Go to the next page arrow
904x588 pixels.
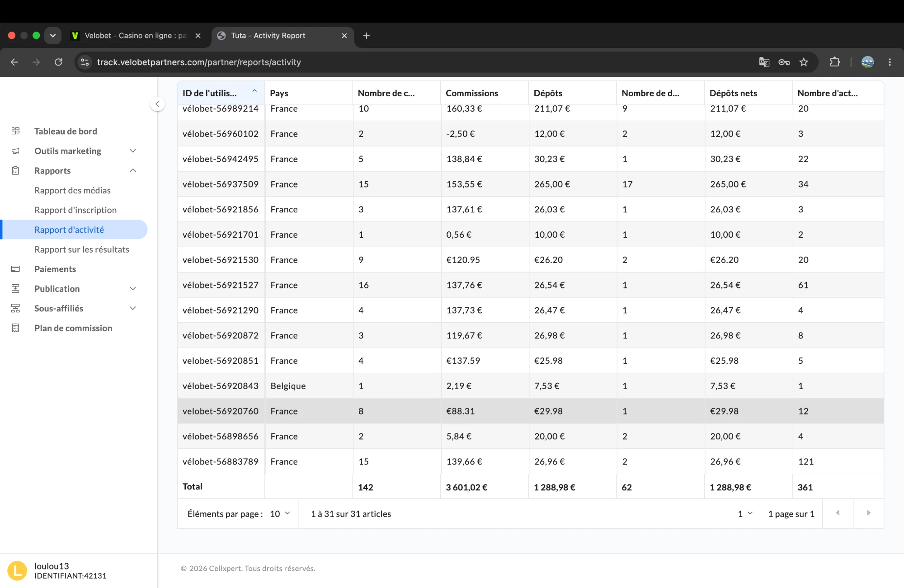point(868,513)
